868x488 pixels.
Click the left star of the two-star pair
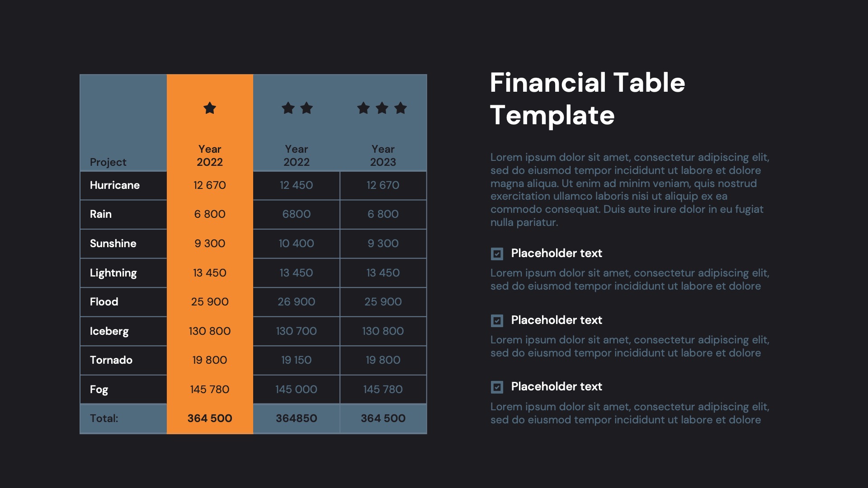(x=288, y=108)
